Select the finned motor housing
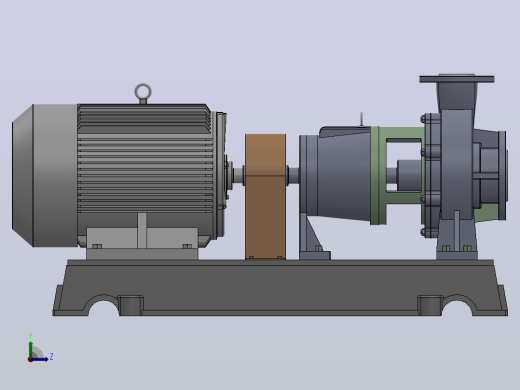The height and width of the screenshot is (390, 520). (146, 175)
